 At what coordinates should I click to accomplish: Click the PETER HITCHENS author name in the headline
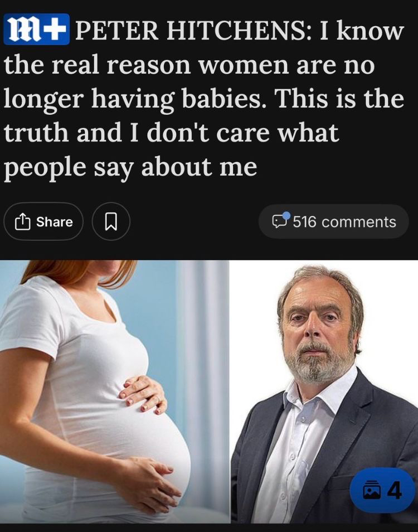191,31
